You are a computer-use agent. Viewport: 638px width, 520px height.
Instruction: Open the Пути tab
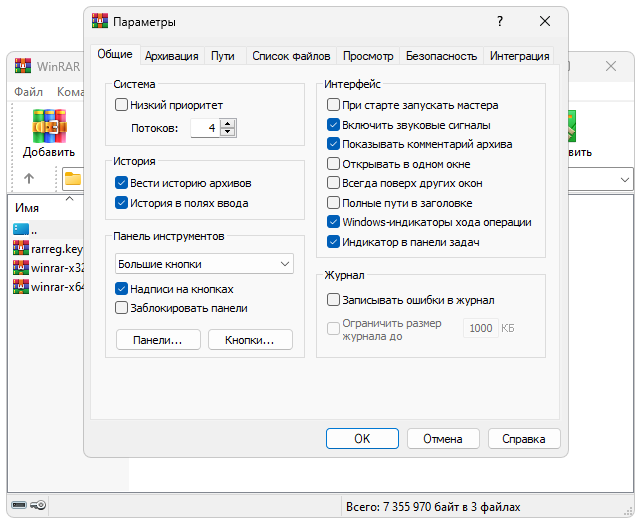(x=223, y=56)
